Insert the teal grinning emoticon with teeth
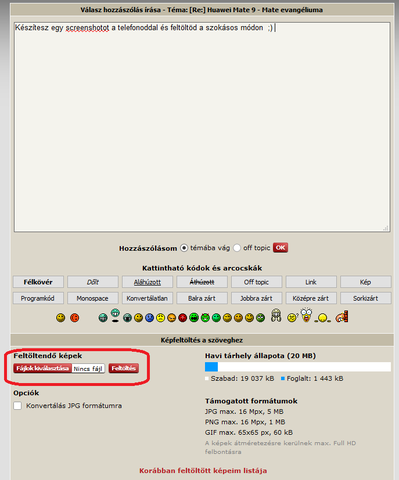The height and width of the screenshot is (480, 399). pos(103,318)
